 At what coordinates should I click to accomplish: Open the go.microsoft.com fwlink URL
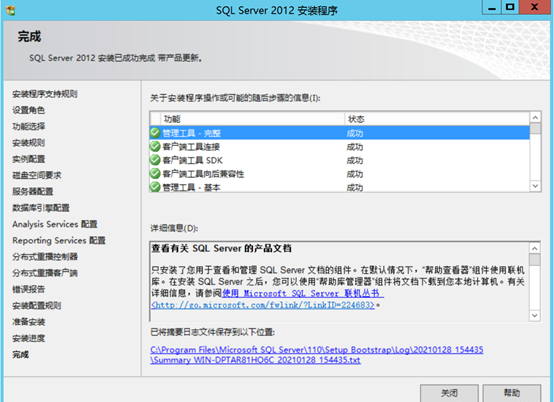click(x=263, y=305)
